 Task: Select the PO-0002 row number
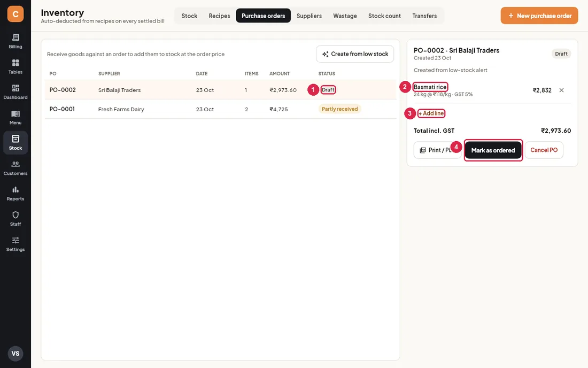point(63,90)
